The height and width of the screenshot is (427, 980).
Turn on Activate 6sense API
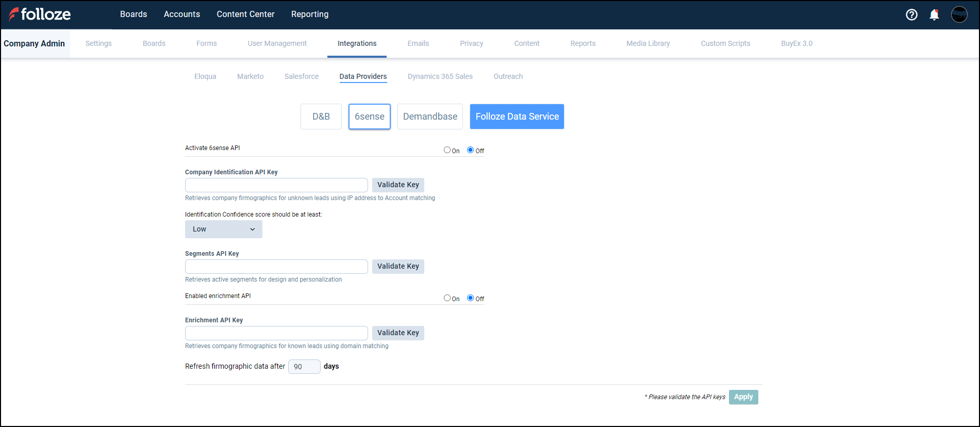447,150
